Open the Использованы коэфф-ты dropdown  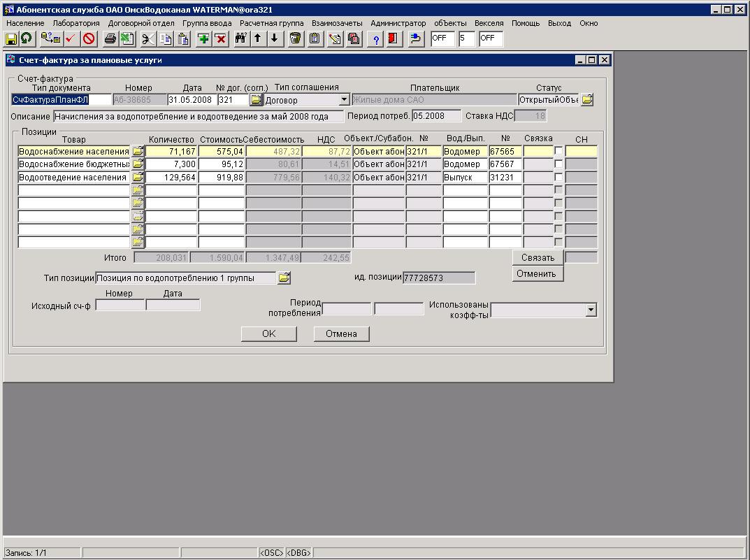click(x=591, y=309)
